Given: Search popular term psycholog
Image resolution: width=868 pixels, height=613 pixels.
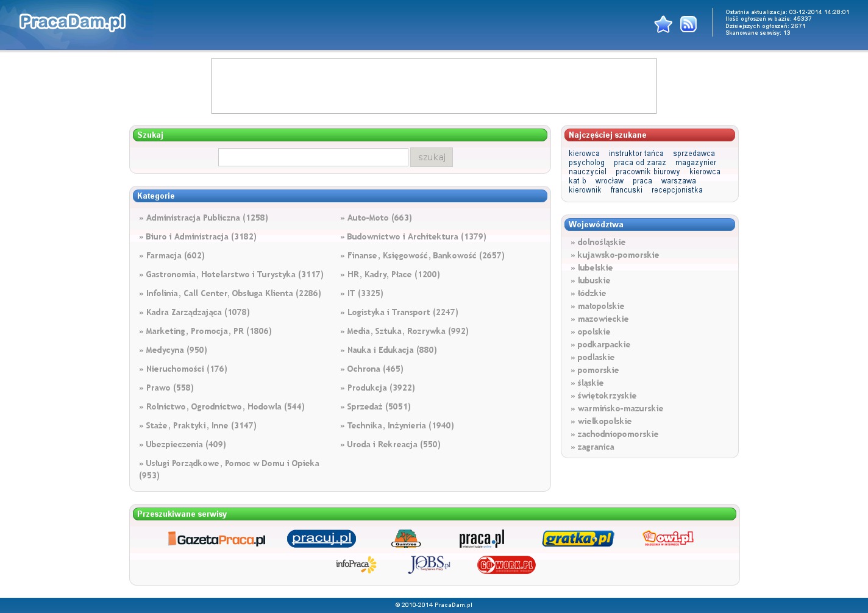Looking at the screenshot, I should point(586,163).
